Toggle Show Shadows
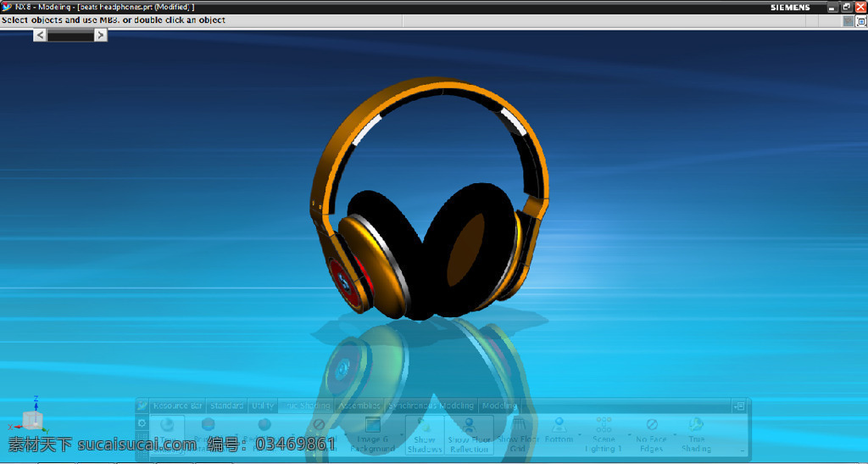 (x=424, y=436)
